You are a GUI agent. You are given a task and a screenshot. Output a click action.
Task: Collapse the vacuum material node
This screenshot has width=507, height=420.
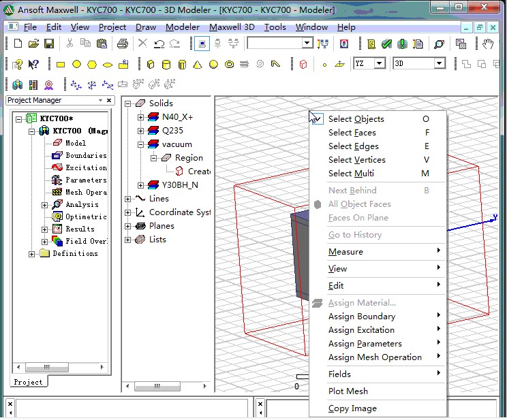(x=140, y=144)
